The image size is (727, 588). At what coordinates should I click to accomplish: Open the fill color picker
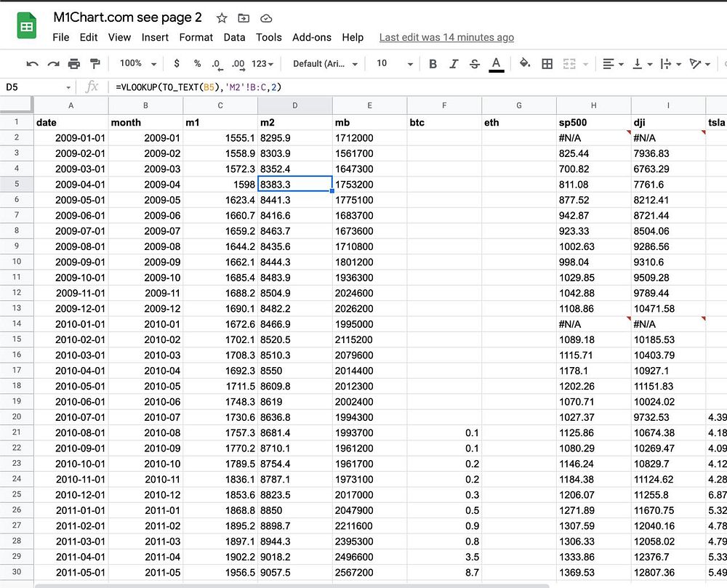tap(525, 63)
